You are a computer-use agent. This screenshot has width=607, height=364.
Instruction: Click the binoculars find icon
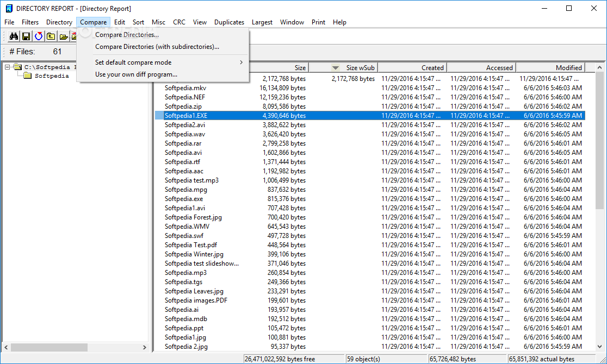coord(14,36)
